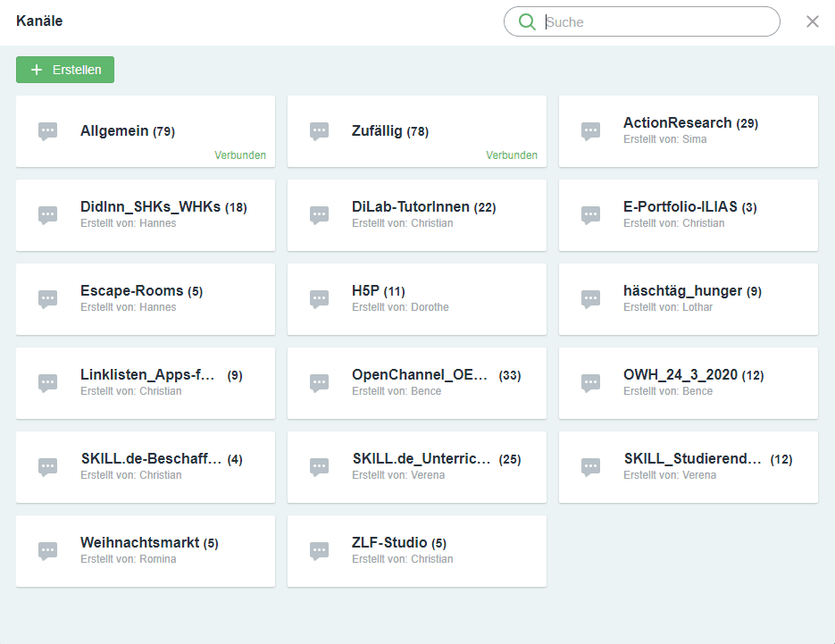Viewport: 835px width, 644px height.
Task: Click the chat icon beside OWH_24_3_2020
Action: pyautogui.click(x=590, y=383)
